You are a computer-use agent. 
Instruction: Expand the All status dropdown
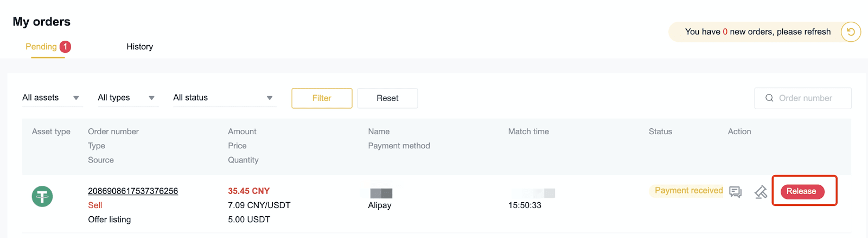click(225, 98)
